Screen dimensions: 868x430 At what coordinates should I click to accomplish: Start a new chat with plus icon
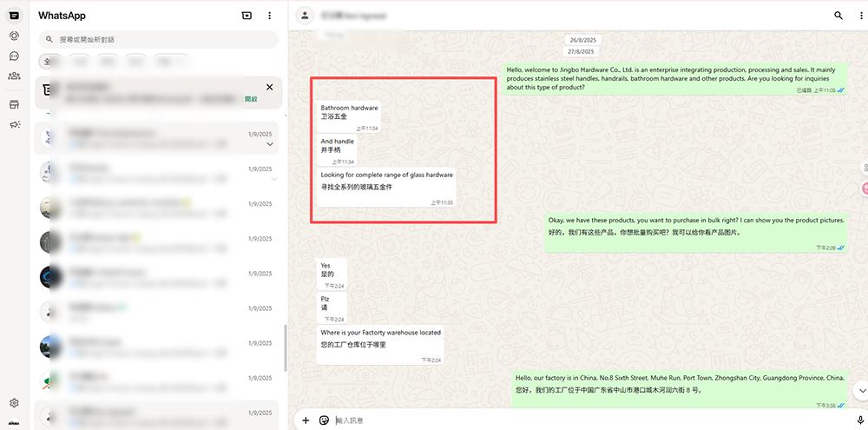click(247, 16)
